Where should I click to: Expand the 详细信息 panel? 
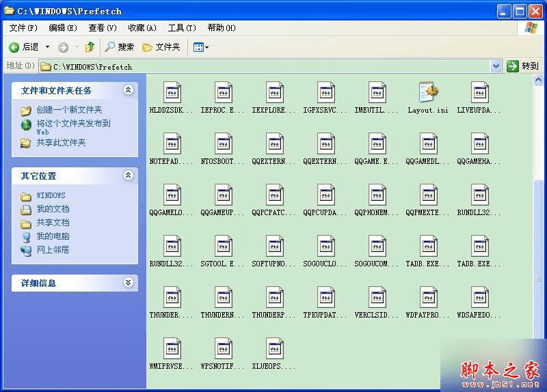pos(128,282)
